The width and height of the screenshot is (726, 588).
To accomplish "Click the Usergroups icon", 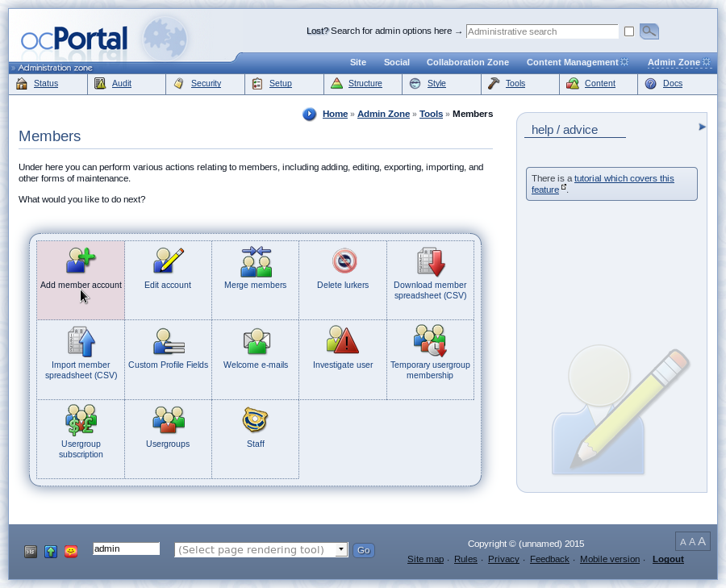I will point(168,419).
